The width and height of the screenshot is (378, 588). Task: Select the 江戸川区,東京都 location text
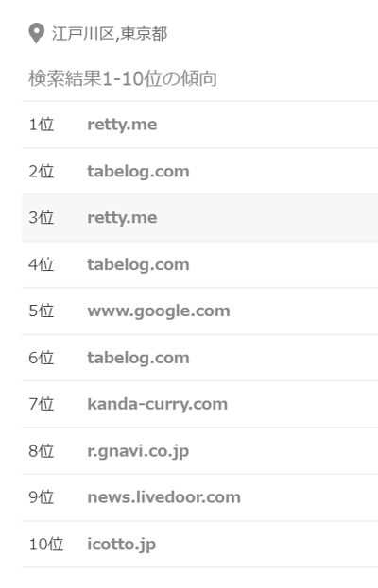110,34
